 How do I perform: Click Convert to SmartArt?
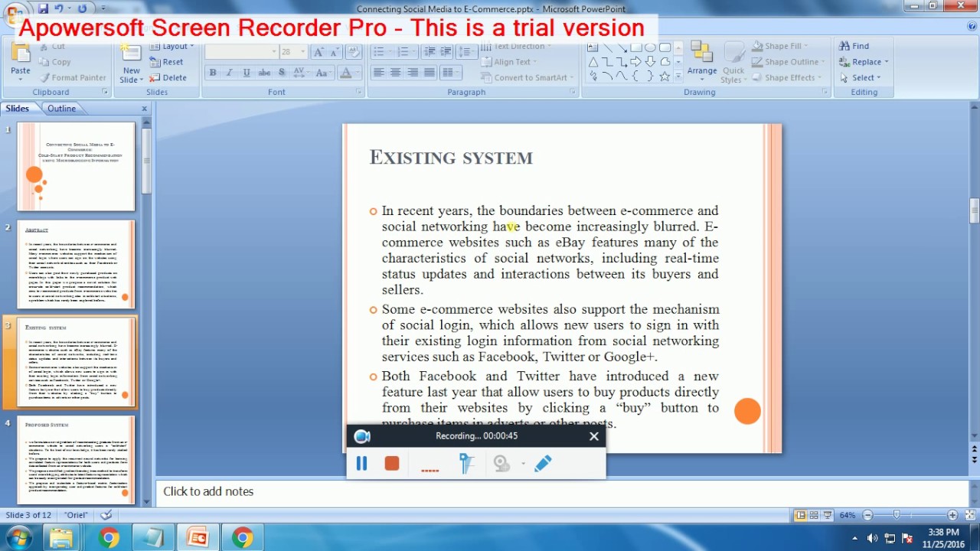527,77
